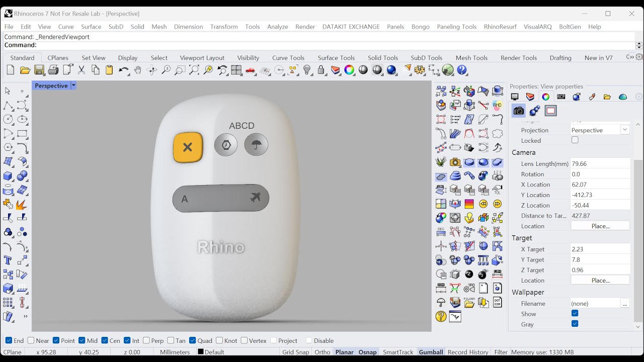The image size is (644, 362).
Task: Paste with the clipboard icon
Action: (x=109, y=70)
